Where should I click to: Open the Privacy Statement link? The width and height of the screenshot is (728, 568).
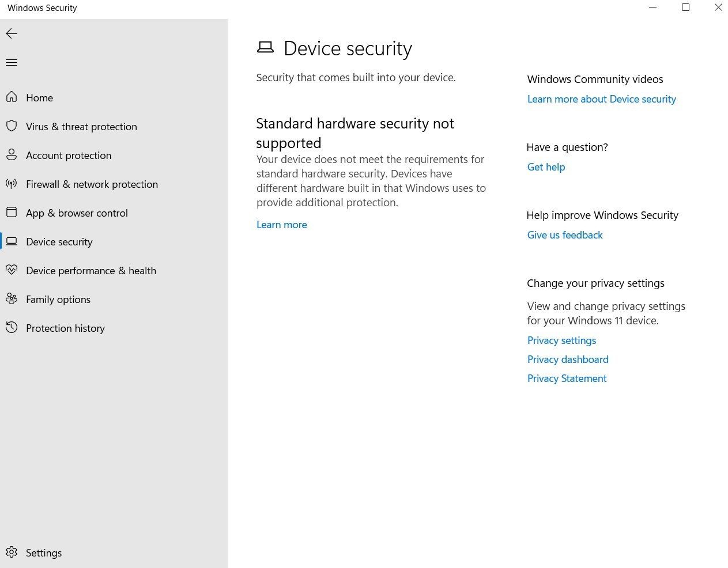[x=567, y=378]
